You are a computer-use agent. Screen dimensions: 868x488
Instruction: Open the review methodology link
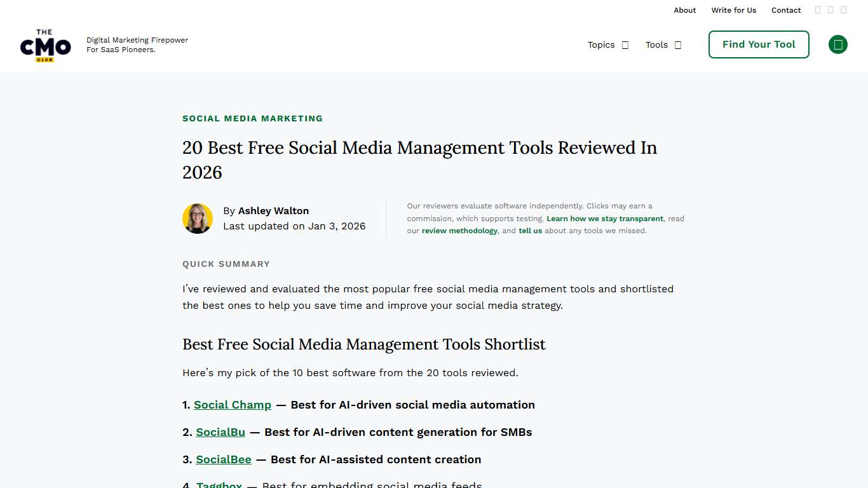click(x=459, y=231)
